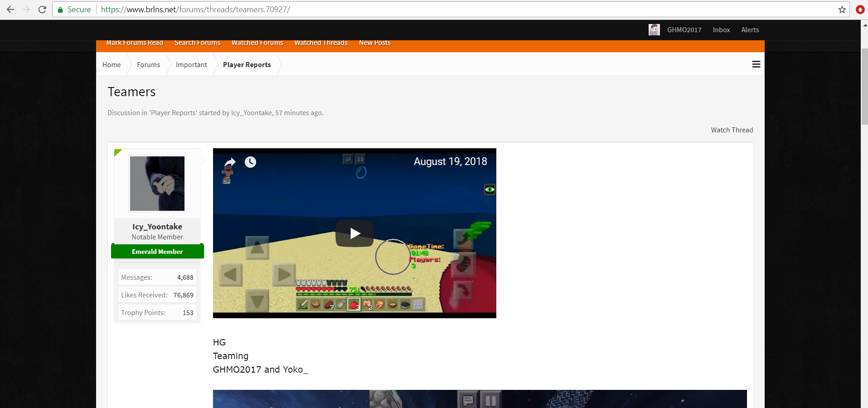
Task: Toggle Watch Thread for this discussion
Action: point(732,130)
